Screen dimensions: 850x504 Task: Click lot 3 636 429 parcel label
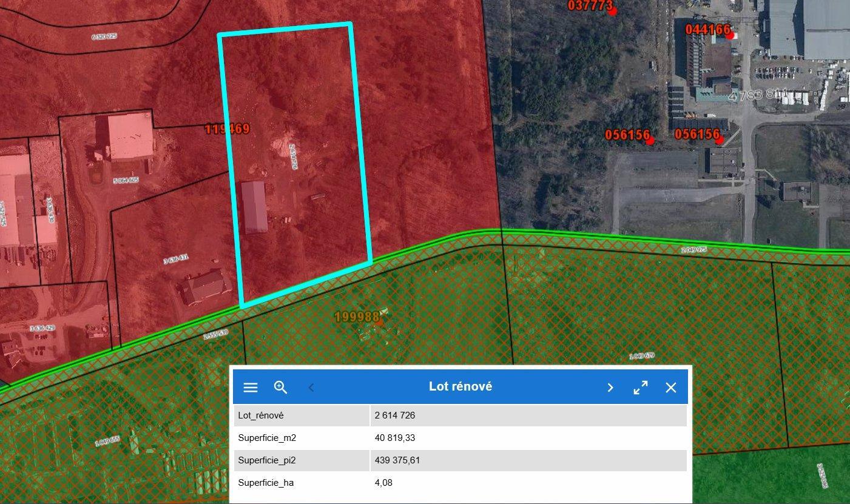pyautogui.click(x=42, y=328)
